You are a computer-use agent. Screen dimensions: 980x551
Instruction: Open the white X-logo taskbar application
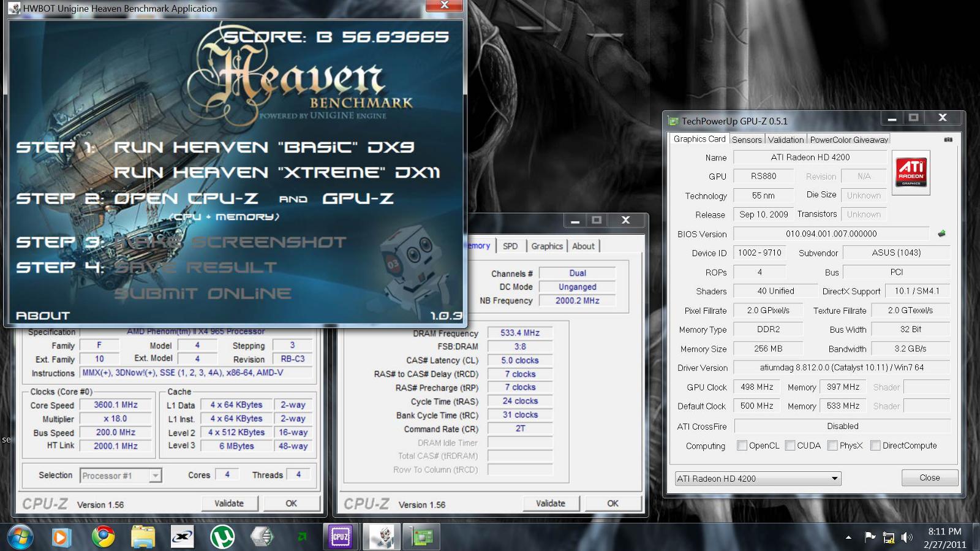coord(182,537)
